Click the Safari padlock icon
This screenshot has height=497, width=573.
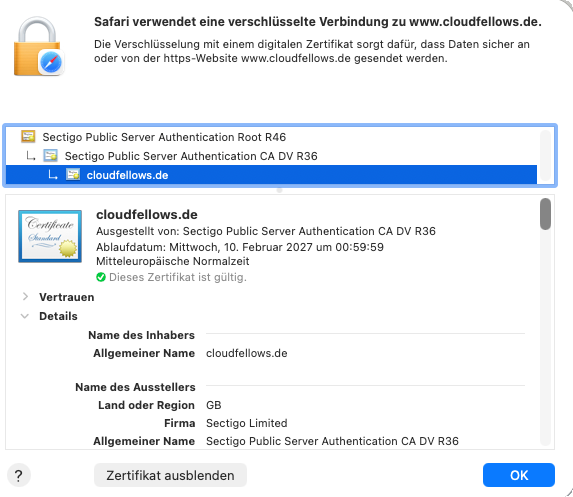pos(39,46)
